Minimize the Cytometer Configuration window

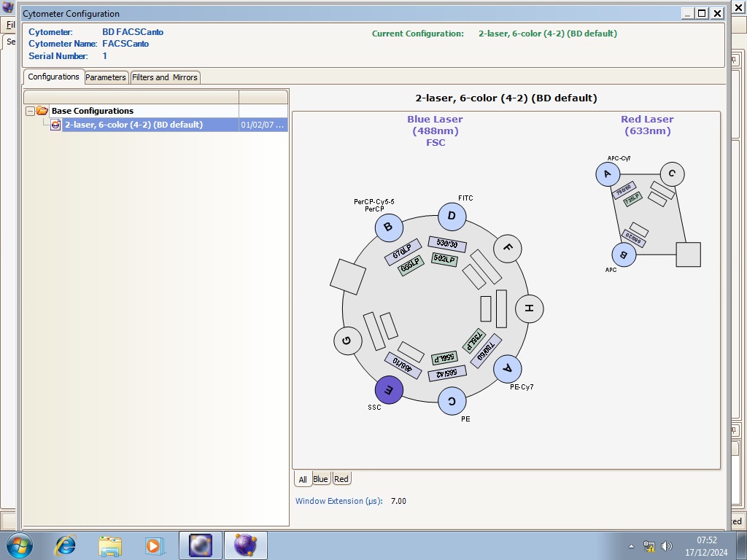click(x=687, y=13)
